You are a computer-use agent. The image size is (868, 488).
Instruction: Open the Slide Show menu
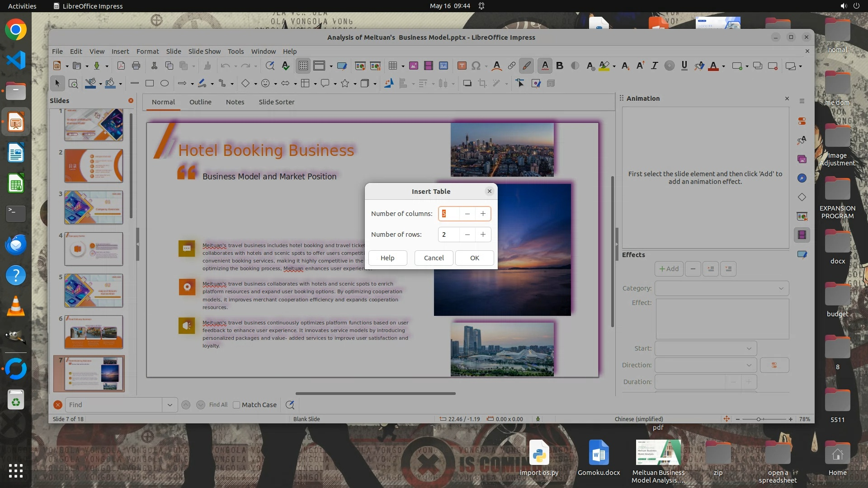(204, 52)
